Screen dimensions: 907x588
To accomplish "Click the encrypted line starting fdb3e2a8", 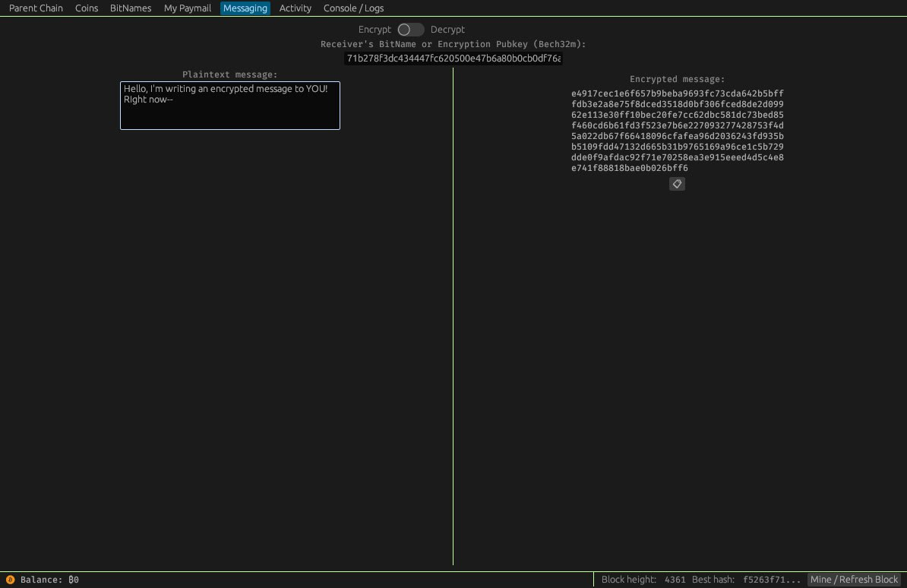I will [x=678, y=104].
